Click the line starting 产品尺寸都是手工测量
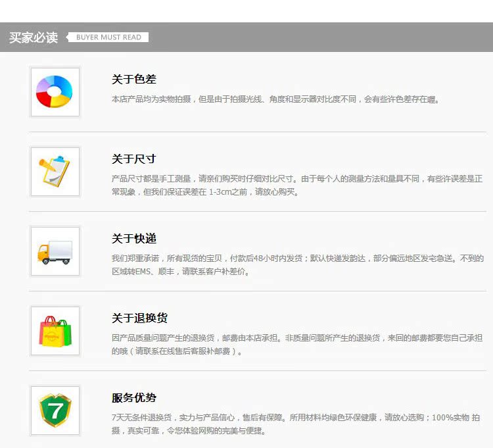This screenshot has height=448, width=493. [297, 179]
